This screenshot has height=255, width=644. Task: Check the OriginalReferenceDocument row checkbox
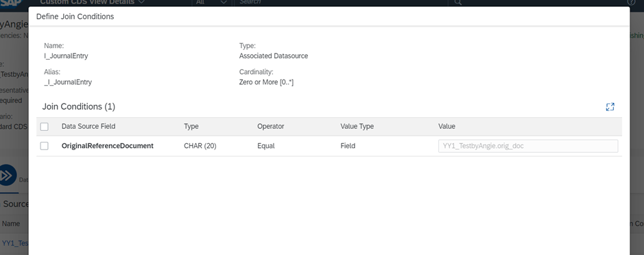[x=45, y=146]
